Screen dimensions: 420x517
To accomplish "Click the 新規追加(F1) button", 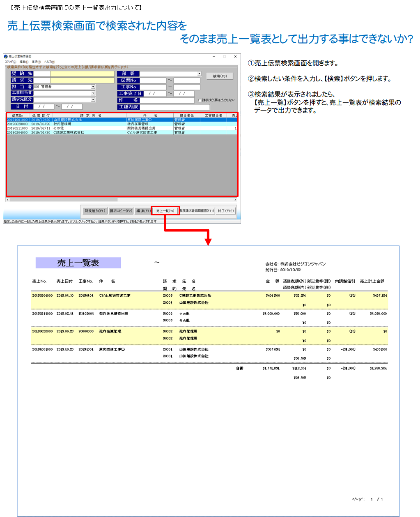I will (x=95, y=211).
